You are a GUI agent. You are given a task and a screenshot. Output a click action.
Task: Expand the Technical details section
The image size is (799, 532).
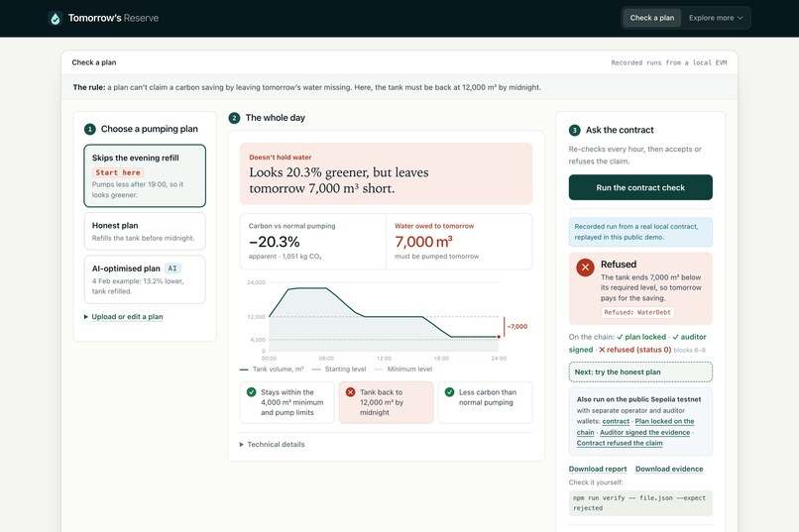[x=272, y=445]
